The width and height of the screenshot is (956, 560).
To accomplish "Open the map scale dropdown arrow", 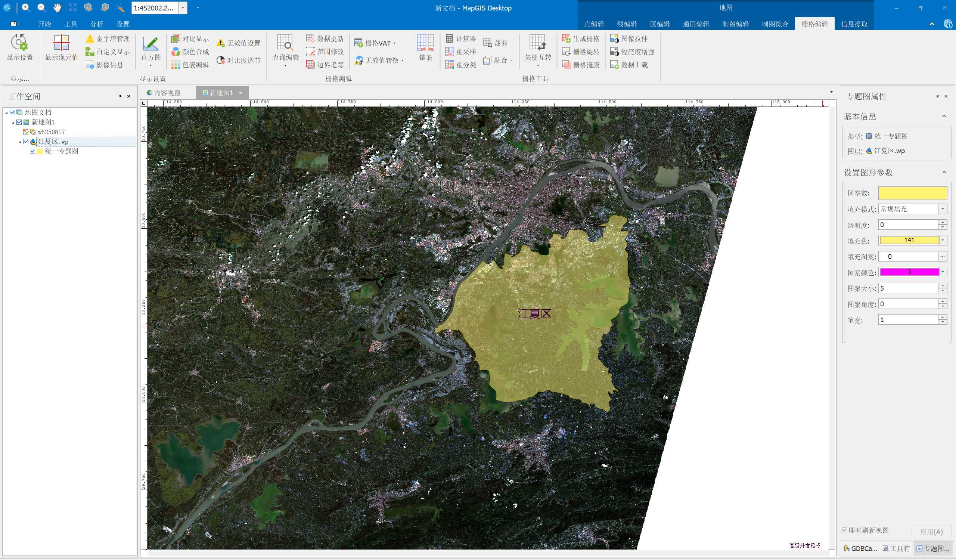I will tap(183, 7).
